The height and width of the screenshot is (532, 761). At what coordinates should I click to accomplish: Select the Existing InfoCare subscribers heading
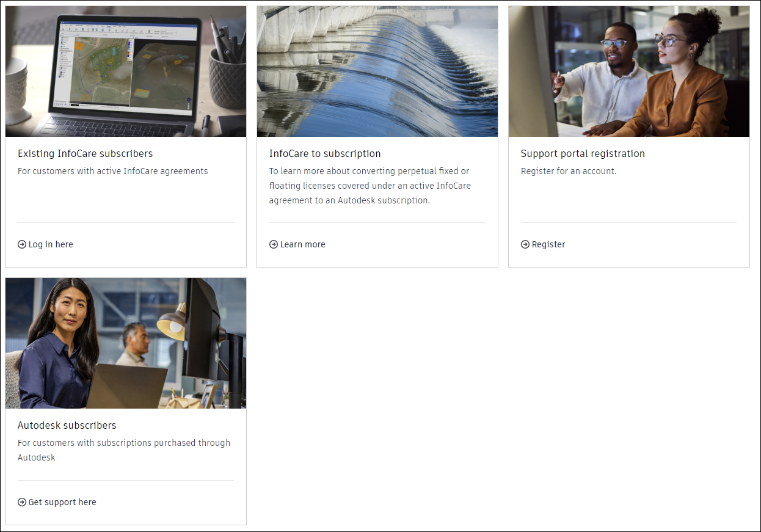[86, 154]
